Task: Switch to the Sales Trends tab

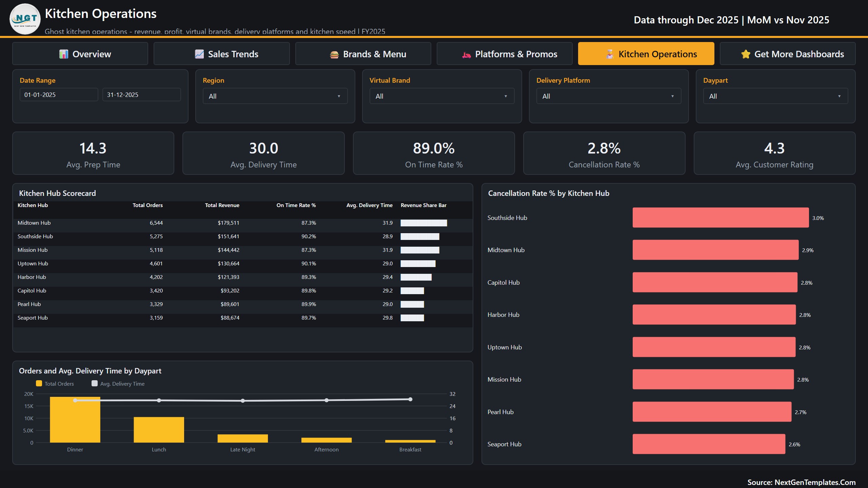Action: pos(222,54)
